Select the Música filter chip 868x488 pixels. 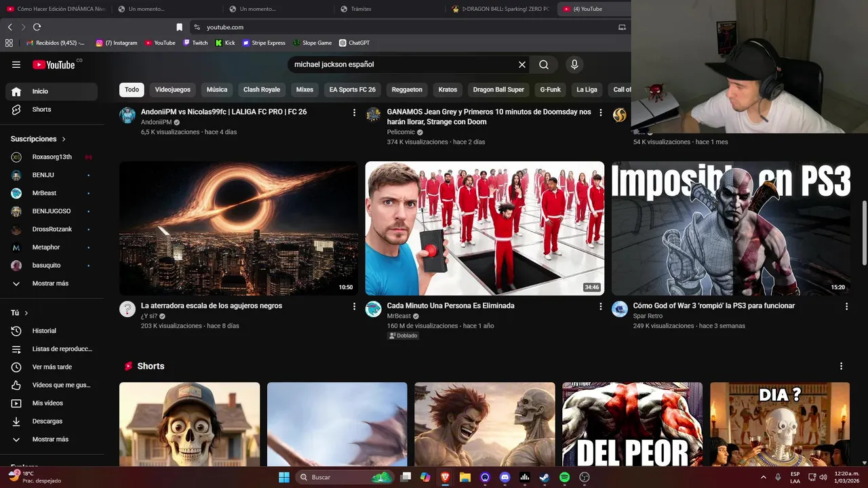217,89
